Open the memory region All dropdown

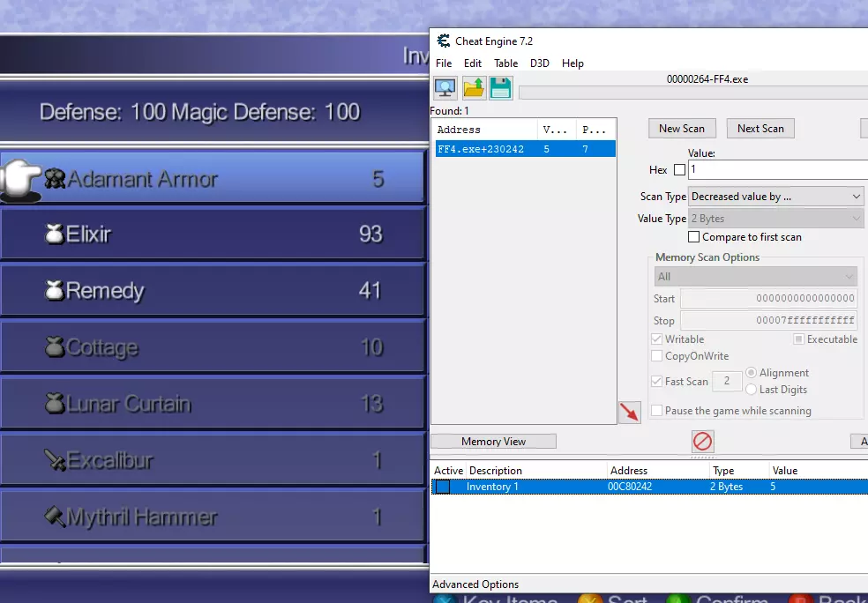click(x=756, y=277)
